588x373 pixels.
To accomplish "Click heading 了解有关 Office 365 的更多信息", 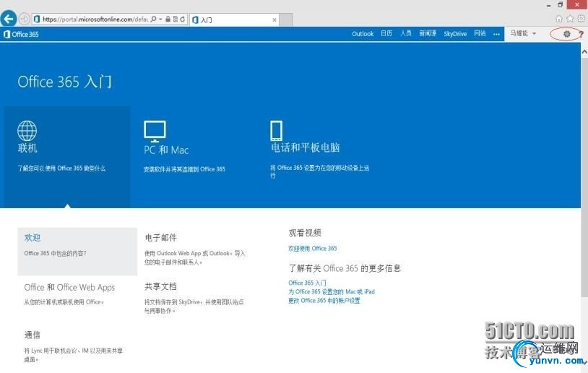I will pos(345,268).
